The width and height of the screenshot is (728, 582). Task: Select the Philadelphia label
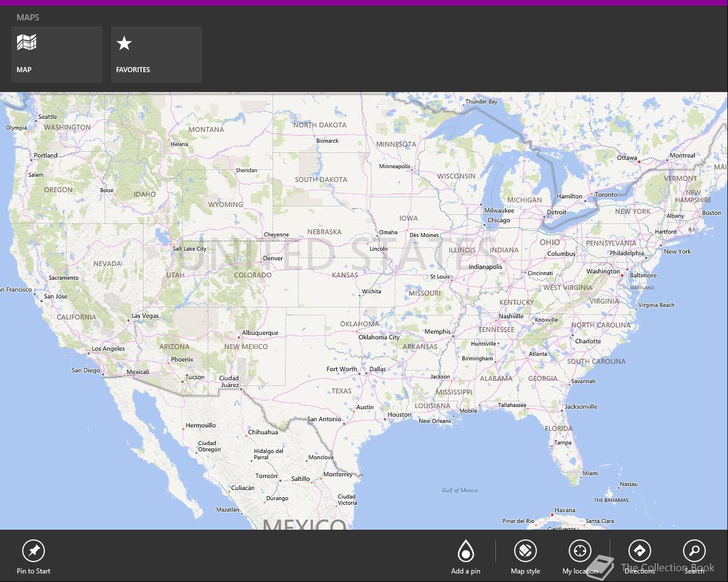[x=627, y=253]
